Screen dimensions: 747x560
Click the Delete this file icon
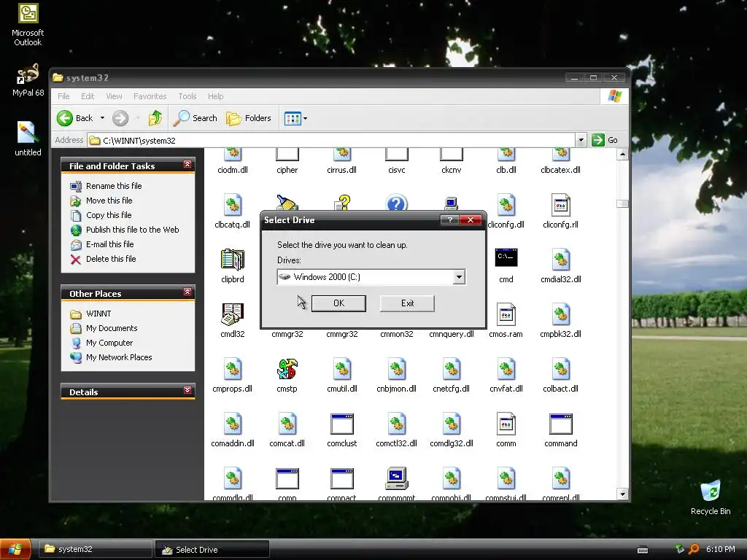[x=75, y=259]
